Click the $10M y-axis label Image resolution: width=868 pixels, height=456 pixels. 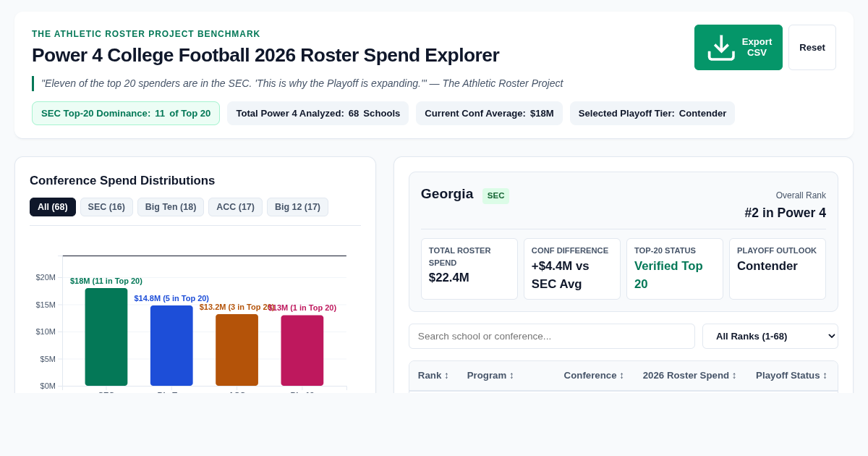tap(46, 332)
